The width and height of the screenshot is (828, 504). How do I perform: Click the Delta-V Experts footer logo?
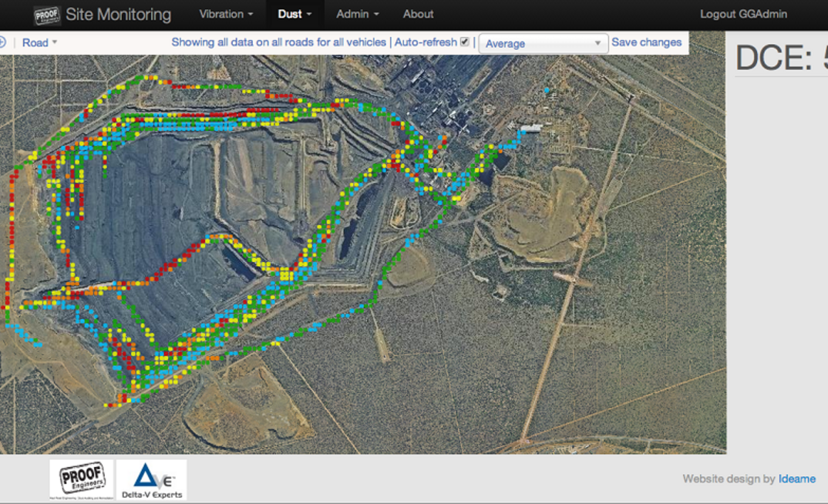tap(152, 479)
